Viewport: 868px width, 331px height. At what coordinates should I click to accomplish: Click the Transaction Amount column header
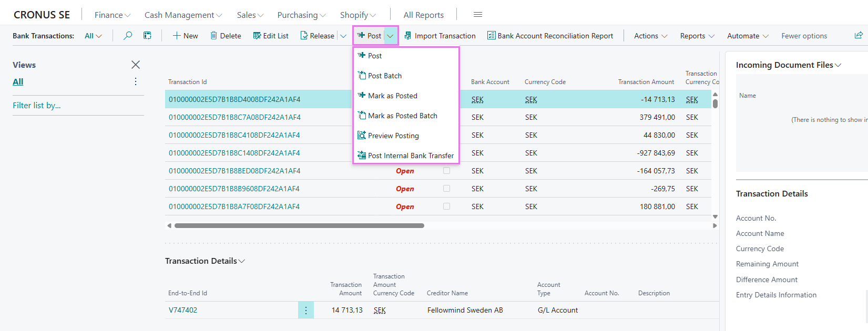[x=646, y=82]
